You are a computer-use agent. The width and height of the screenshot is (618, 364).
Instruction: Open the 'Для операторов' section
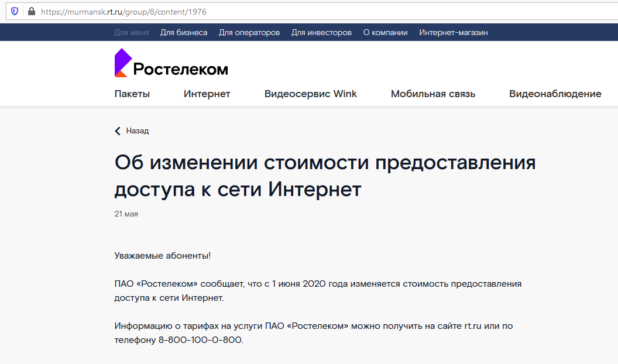coord(249,32)
